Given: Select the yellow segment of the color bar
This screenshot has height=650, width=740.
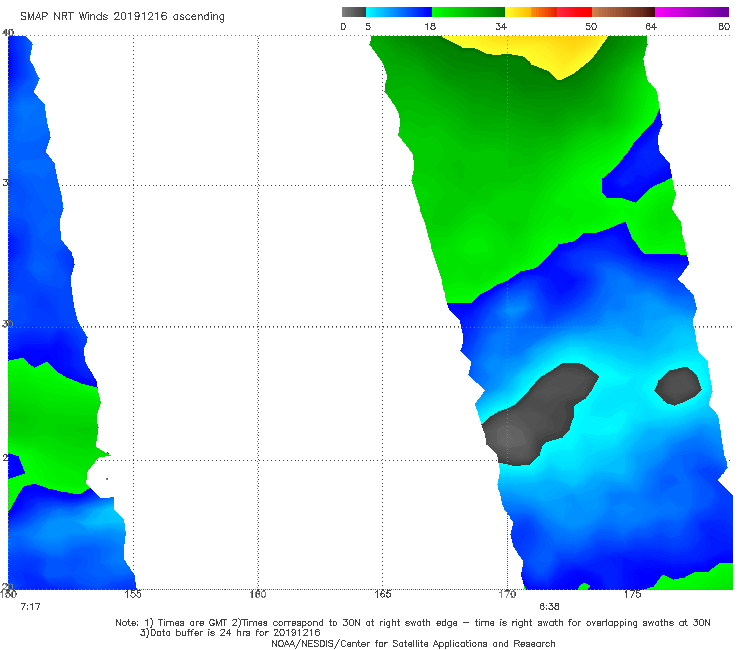Looking at the screenshot, I should (518, 12).
